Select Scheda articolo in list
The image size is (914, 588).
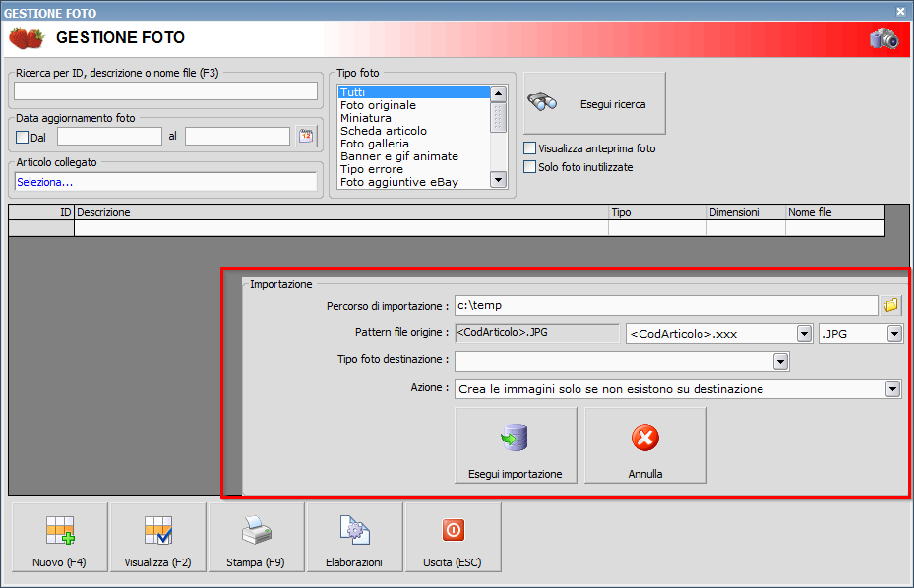pyautogui.click(x=414, y=131)
